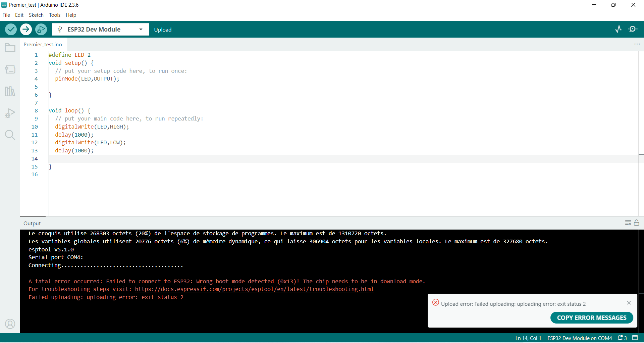Open the Espressif troubleshooting link
Image resolution: width=644 pixels, height=343 pixels.
254,289
